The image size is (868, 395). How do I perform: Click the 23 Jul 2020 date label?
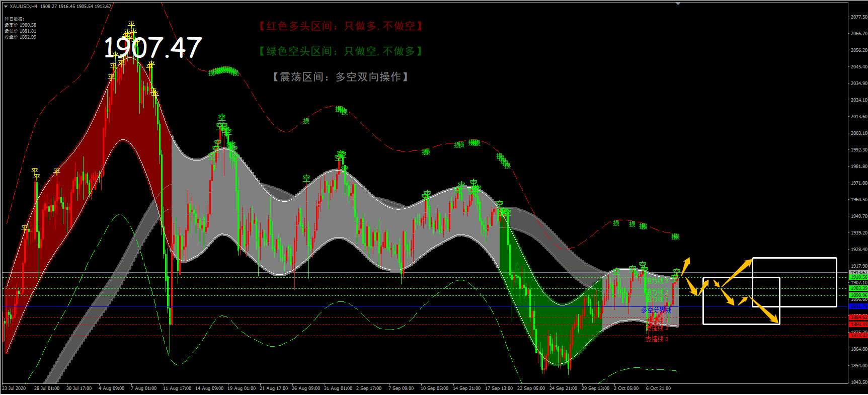[14, 388]
